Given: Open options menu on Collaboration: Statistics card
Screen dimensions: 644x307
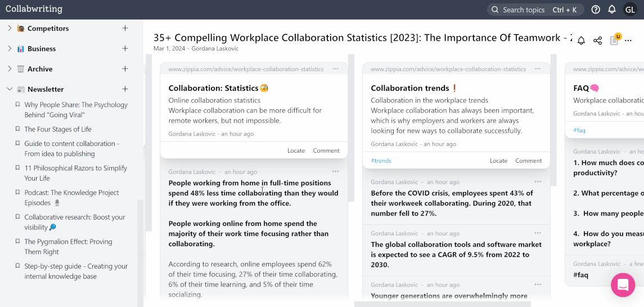Looking at the screenshot, I should pos(335,69).
